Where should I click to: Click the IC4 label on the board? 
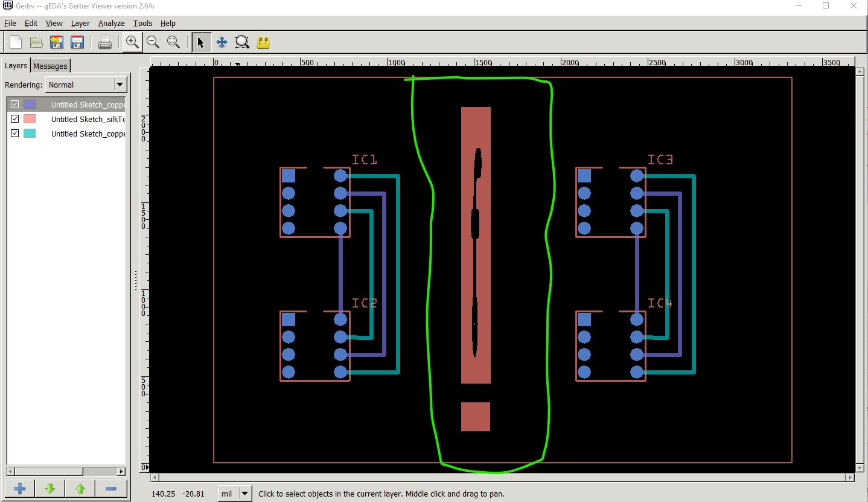click(660, 303)
